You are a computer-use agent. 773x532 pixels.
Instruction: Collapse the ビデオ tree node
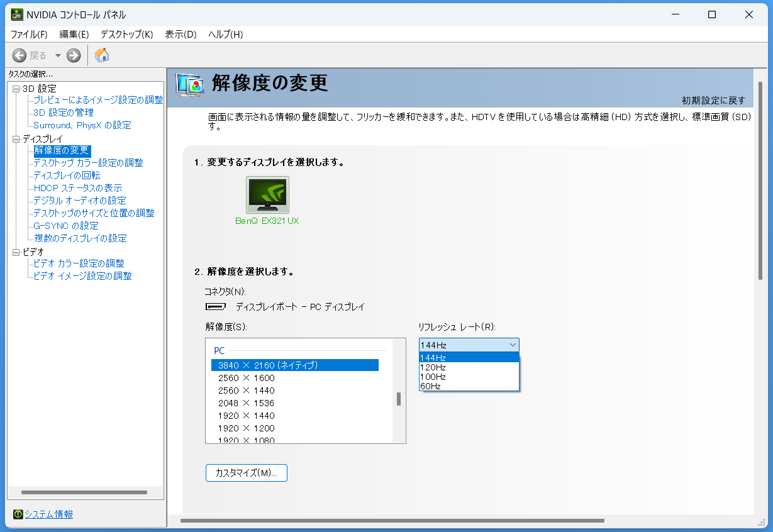point(16,252)
